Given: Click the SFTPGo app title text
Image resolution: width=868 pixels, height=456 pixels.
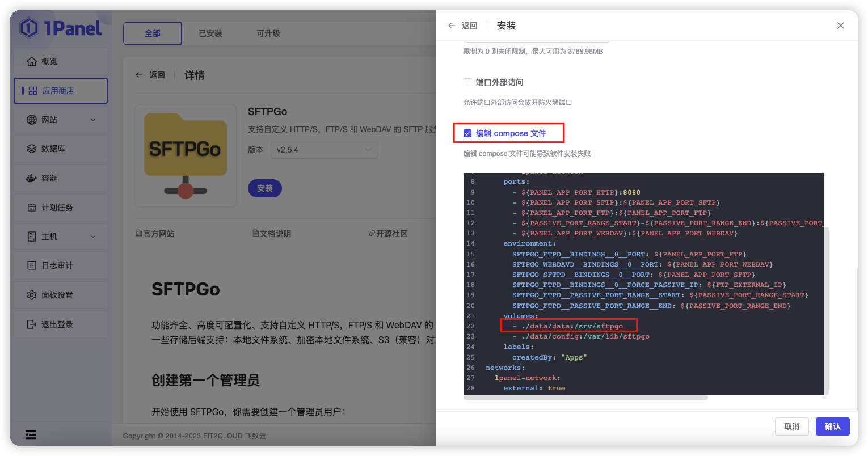Looking at the screenshot, I should click(268, 112).
